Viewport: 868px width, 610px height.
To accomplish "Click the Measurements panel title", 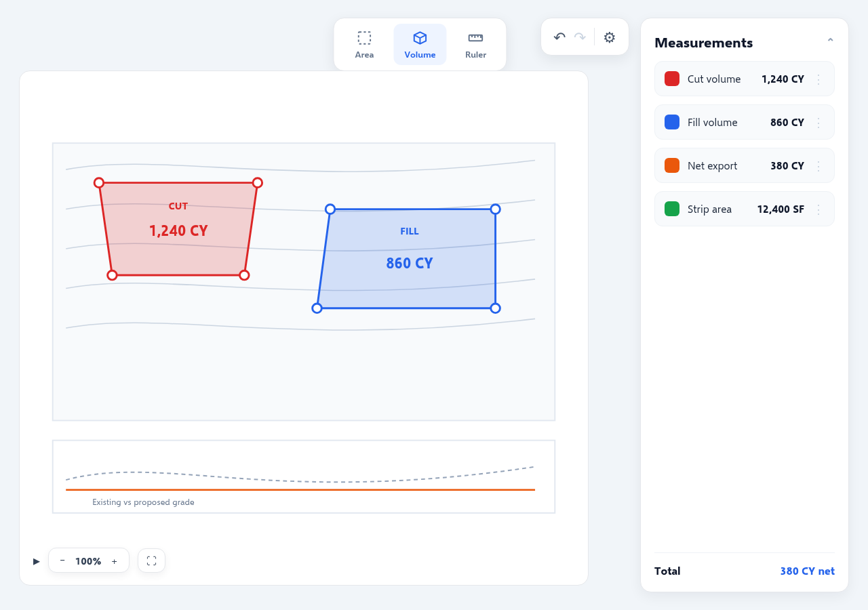I will (x=703, y=43).
